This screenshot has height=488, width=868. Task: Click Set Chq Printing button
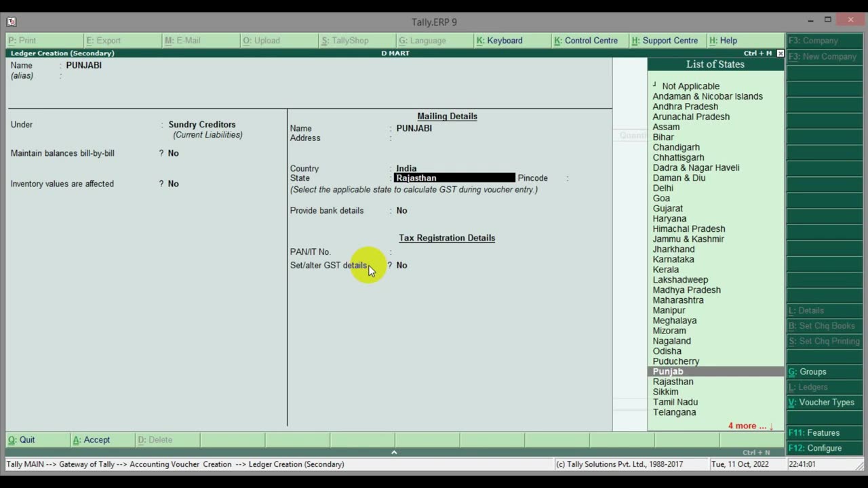point(825,341)
